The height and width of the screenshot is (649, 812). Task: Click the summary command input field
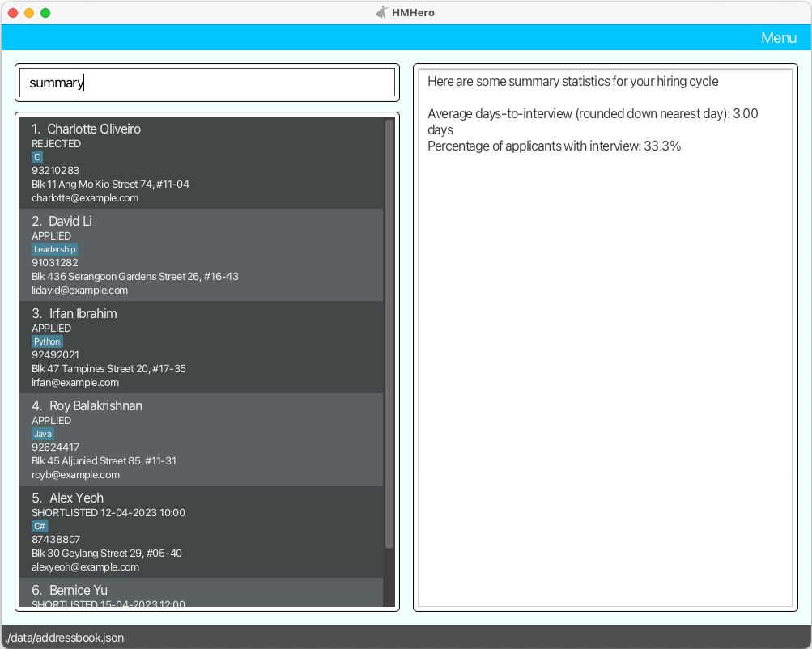207,83
